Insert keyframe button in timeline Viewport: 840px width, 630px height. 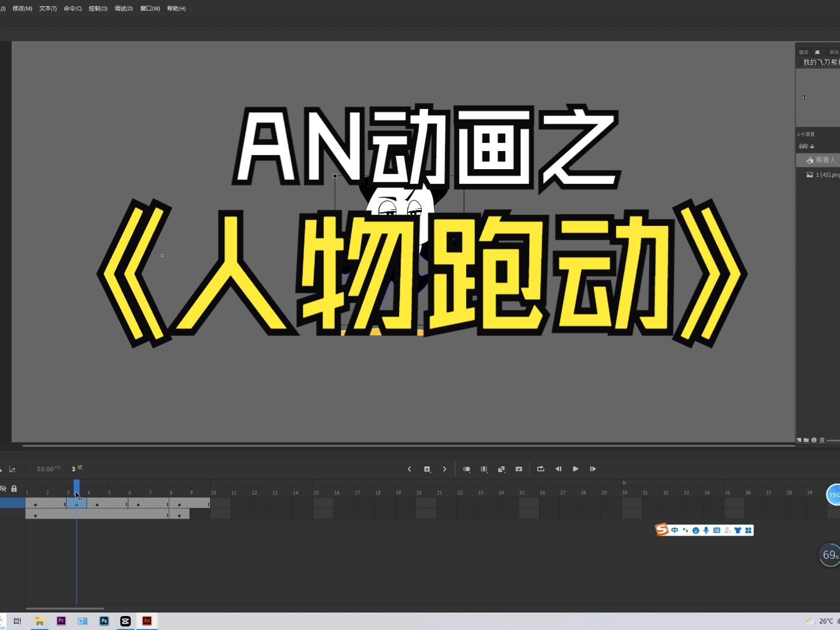click(427, 469)
